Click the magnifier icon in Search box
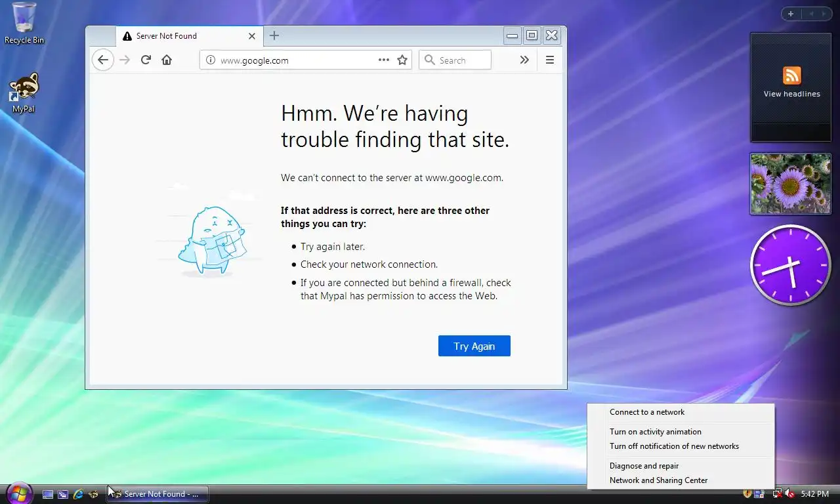 [x=430, y=60]
